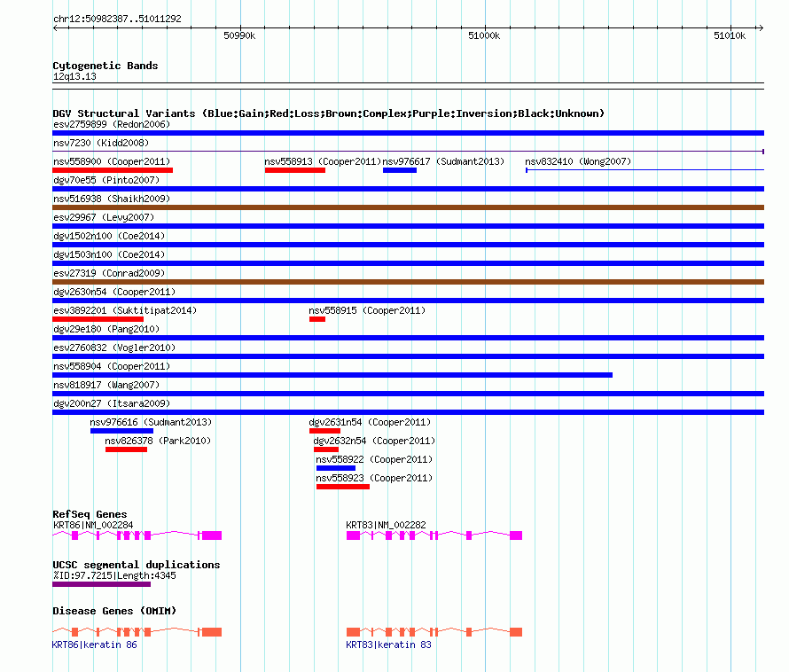Click the nsv826378 (Park2010) label

(x=158, y=441)
